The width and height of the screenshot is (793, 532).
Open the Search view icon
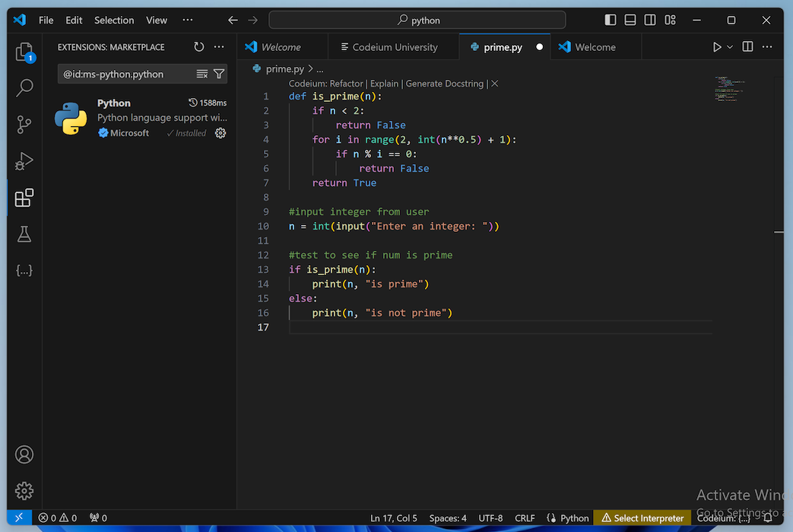24,88
